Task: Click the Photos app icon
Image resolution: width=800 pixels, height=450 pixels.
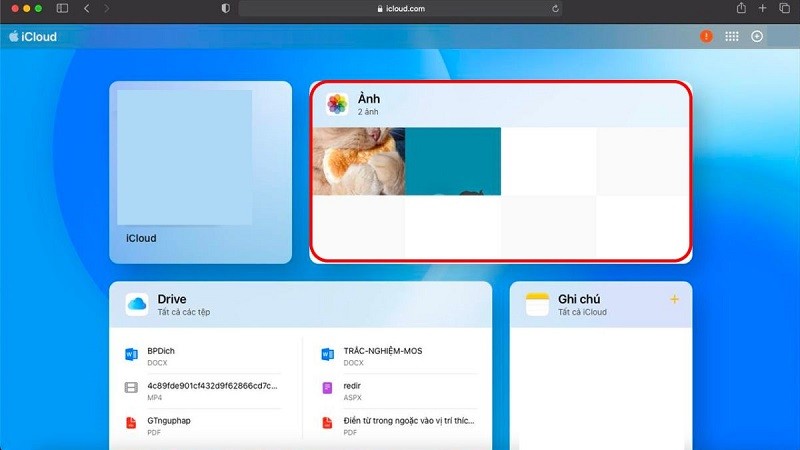Action: 337,104
